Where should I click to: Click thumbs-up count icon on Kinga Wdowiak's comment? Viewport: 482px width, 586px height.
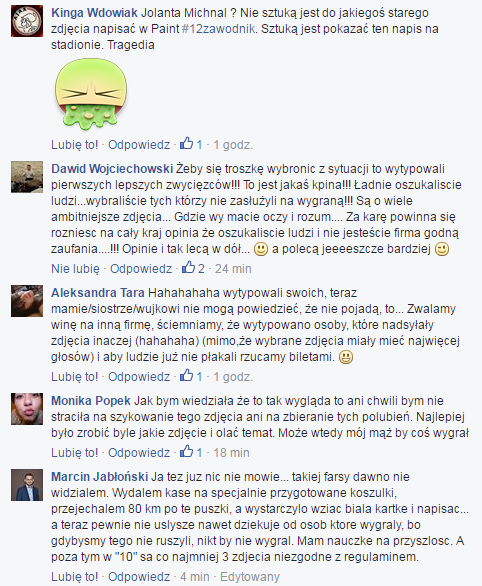point(186,144)
